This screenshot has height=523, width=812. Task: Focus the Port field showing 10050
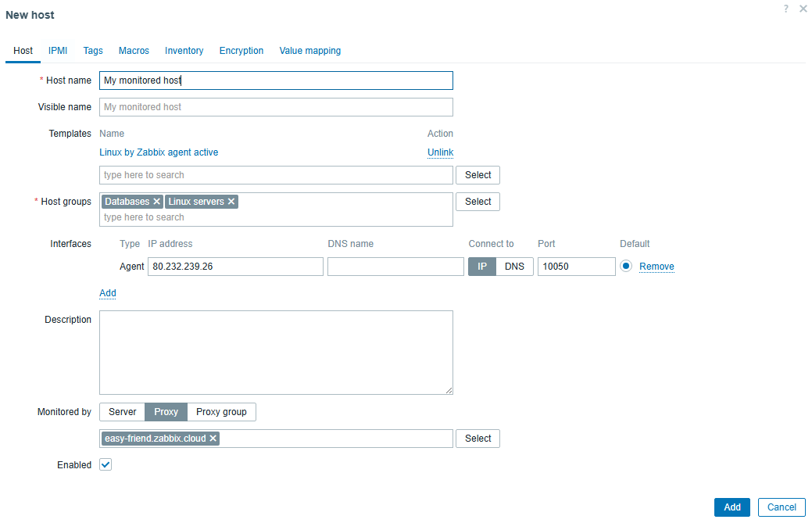[577, 267]
